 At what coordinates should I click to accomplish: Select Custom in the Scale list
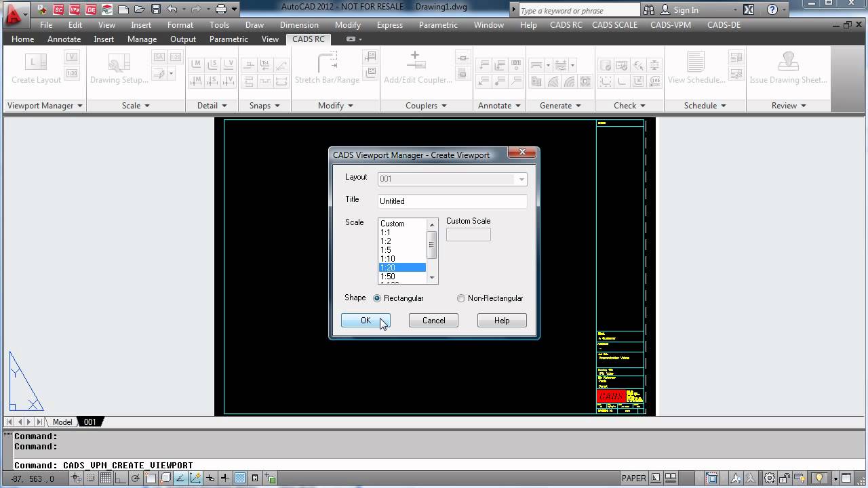pos(402,224)
